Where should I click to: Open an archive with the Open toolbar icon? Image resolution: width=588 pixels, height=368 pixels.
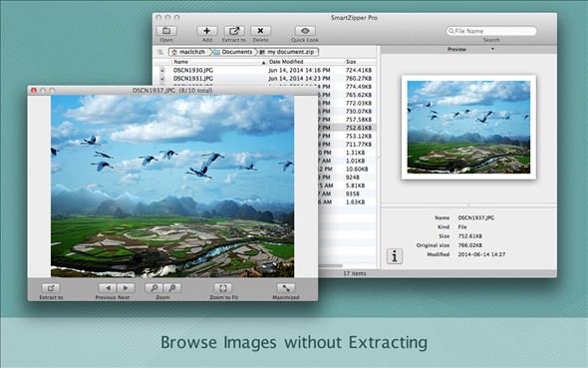pyautogui.click(x=166, y=31)
